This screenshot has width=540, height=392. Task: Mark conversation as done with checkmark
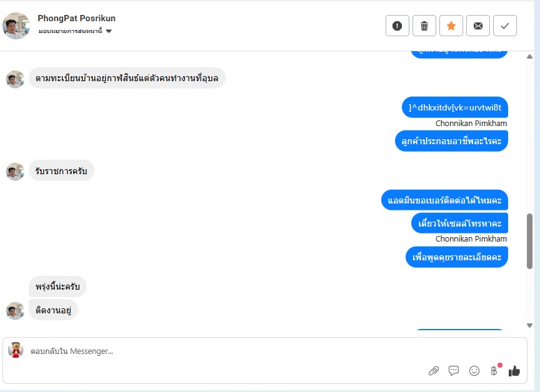[505, 26]
